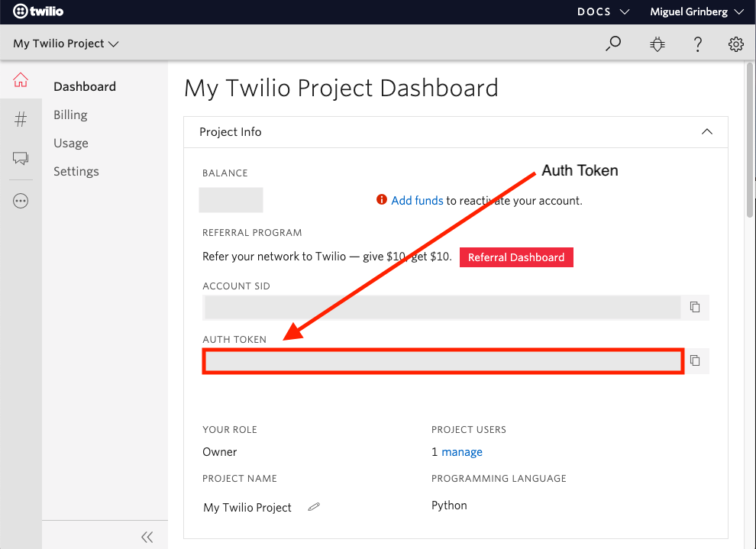Viewport: 756px width, 549px height.
Task: Click the Account SID field
Action: [443, 308]
